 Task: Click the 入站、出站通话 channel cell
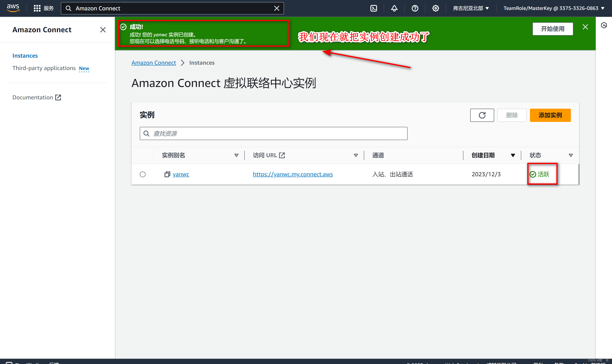(392, 174)
